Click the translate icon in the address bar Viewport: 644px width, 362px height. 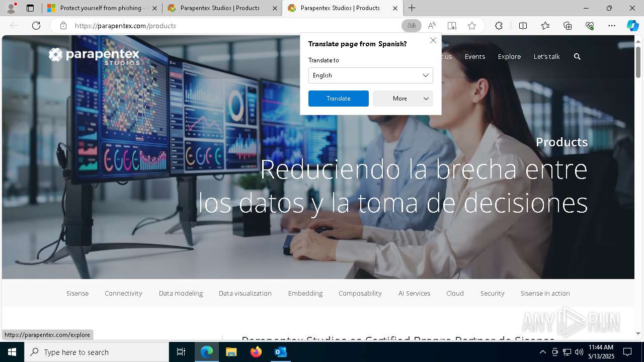412,26
